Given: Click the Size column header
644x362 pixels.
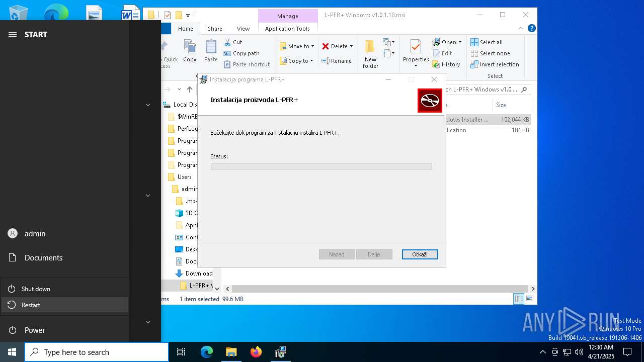Looking at the screenshot, I should coord(512,105).
